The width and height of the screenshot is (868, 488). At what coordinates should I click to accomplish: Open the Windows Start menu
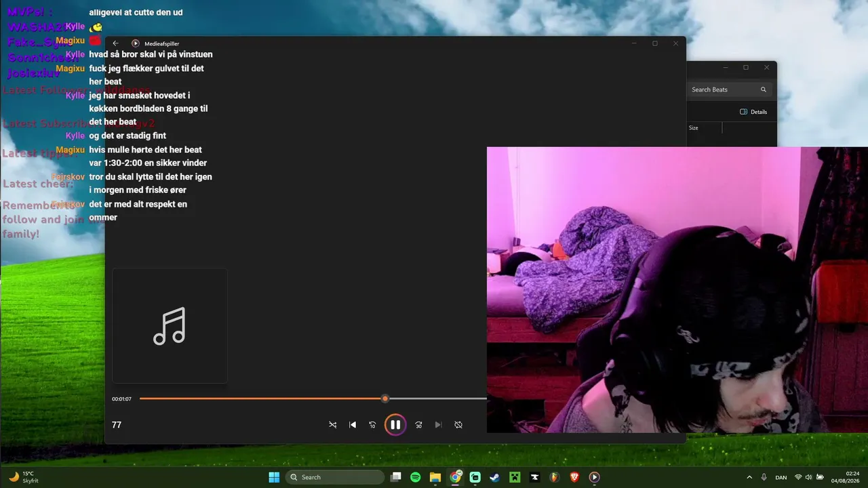274,477
